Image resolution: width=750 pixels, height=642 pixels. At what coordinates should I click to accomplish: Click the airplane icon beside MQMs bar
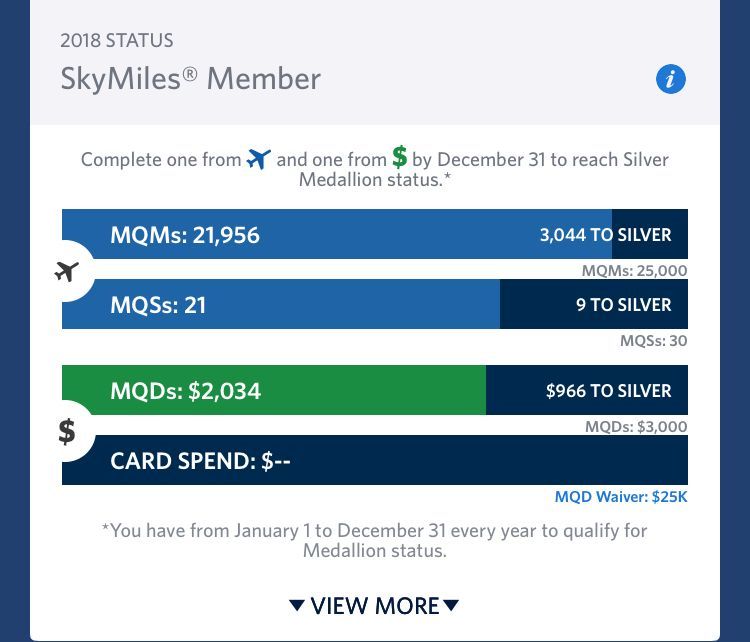tap(67, 270)
